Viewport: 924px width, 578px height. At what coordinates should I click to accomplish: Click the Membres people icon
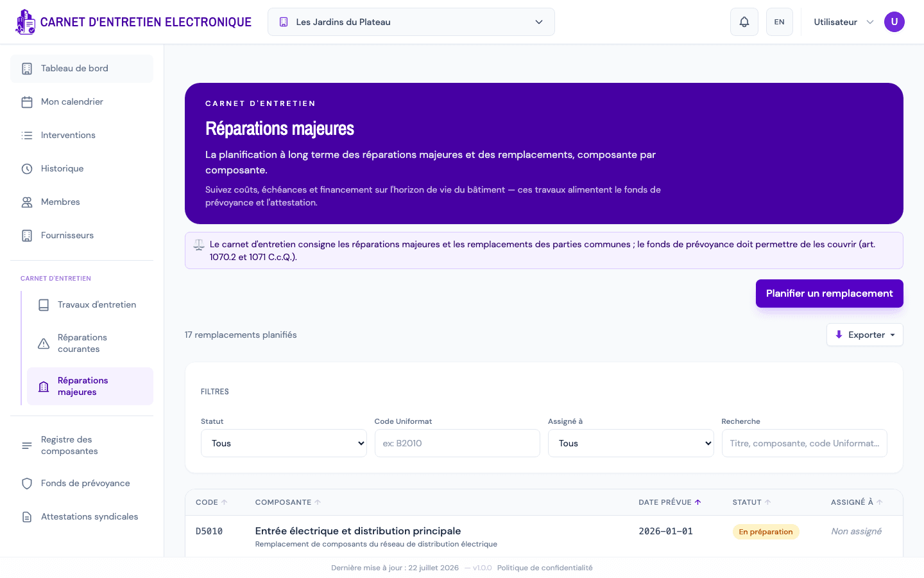[x=27, y=202]
